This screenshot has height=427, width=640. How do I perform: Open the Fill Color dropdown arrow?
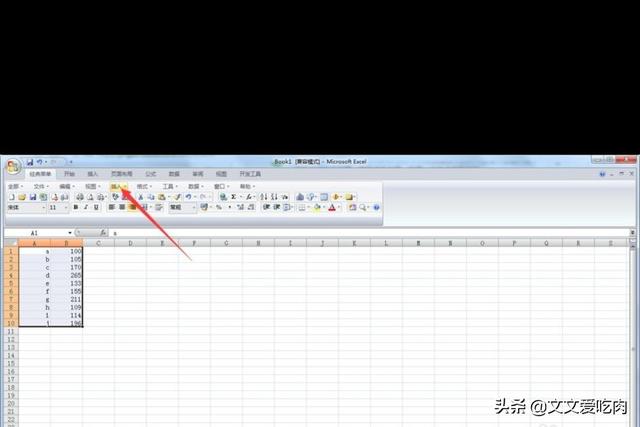(324, 207)
